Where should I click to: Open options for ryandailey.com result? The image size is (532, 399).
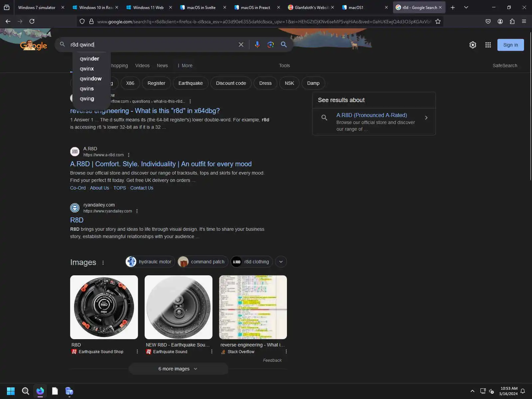137,211
